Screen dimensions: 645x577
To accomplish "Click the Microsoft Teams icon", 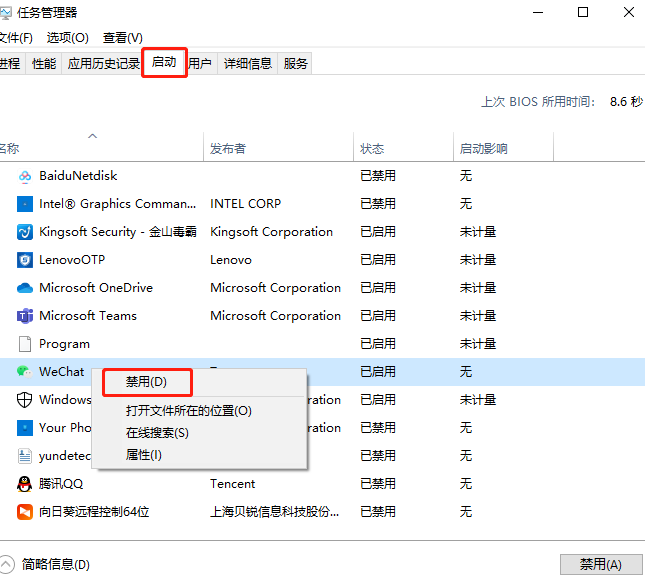I will [25, 316].
